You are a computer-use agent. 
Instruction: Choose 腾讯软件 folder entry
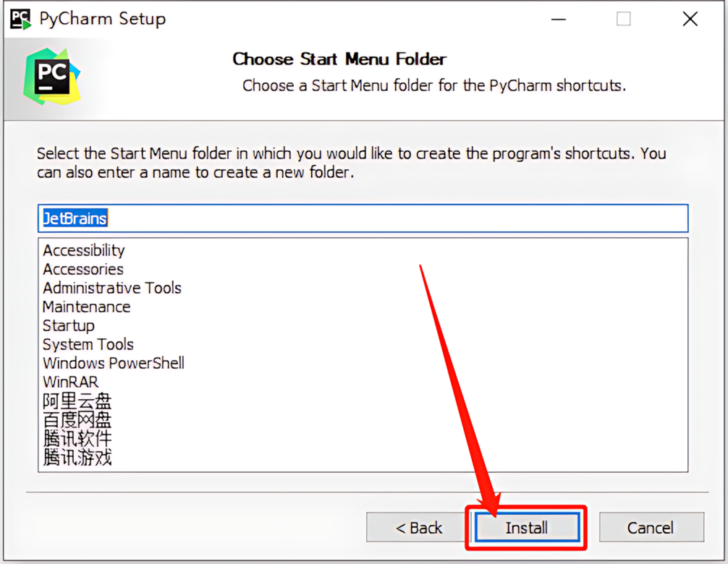pos(77,438)
